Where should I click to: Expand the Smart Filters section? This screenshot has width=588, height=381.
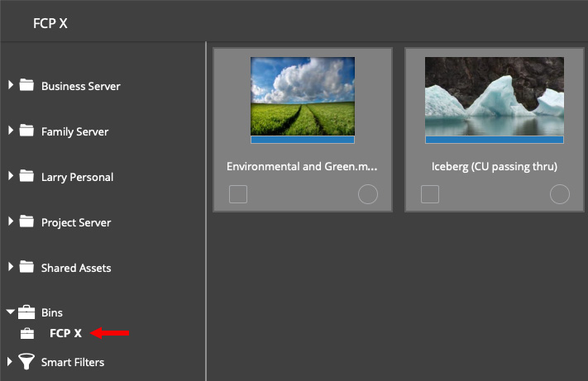(x=10, y=361)
